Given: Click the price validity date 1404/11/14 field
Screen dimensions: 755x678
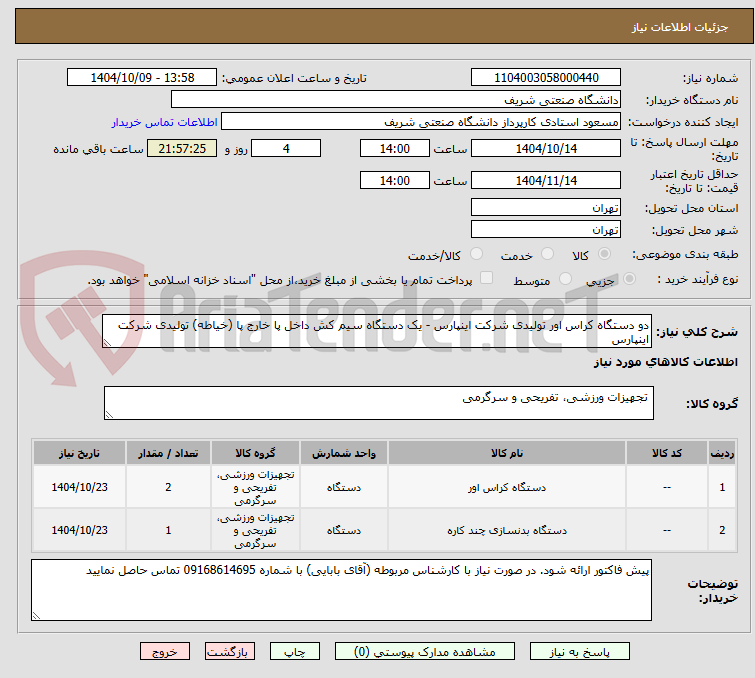Looking at the screenshot, I should pos(546,180).
